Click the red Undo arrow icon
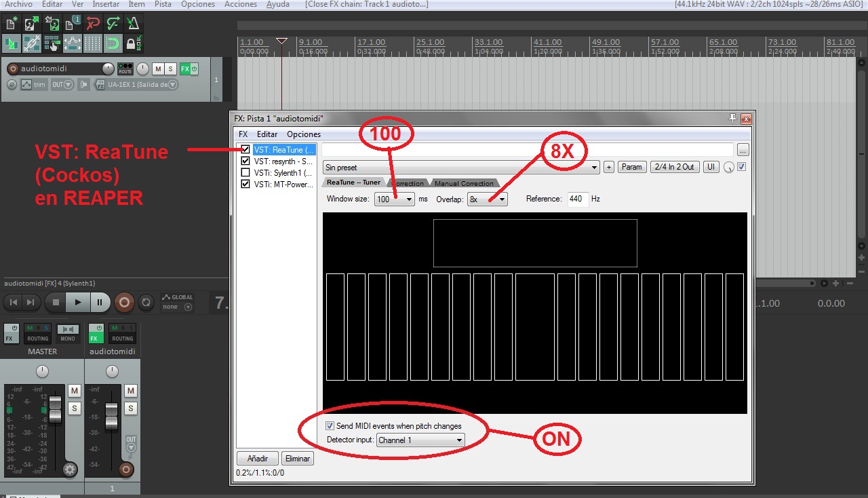Viewport: 868px width, 498px height. point(92,24)
